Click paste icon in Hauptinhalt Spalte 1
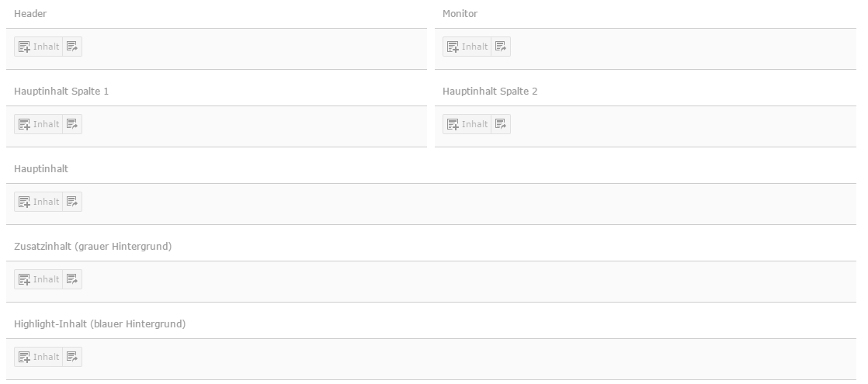The height and width of the screenshot is (384, 868). click(72, 124)
